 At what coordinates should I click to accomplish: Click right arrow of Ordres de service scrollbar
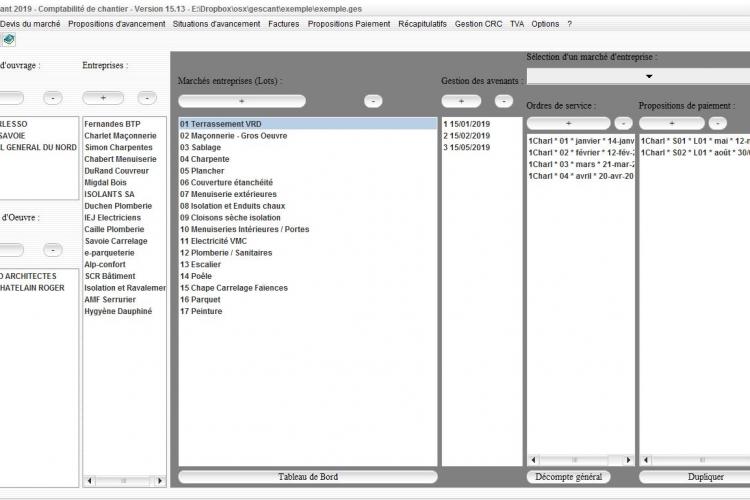628,460
